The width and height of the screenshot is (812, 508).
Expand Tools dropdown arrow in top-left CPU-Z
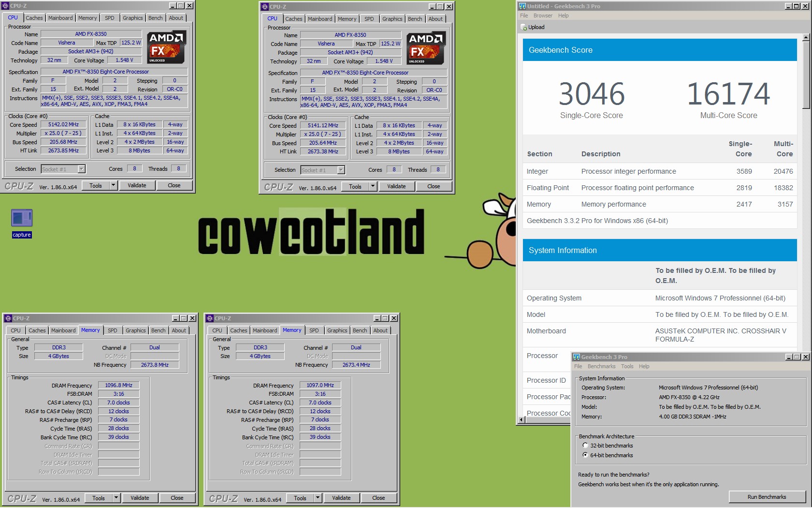pyautogui.click(x=113, y=185)
